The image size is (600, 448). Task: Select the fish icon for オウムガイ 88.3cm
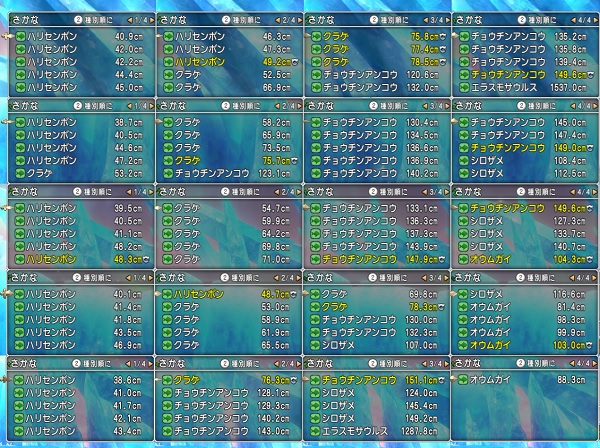tap(463, 380)
